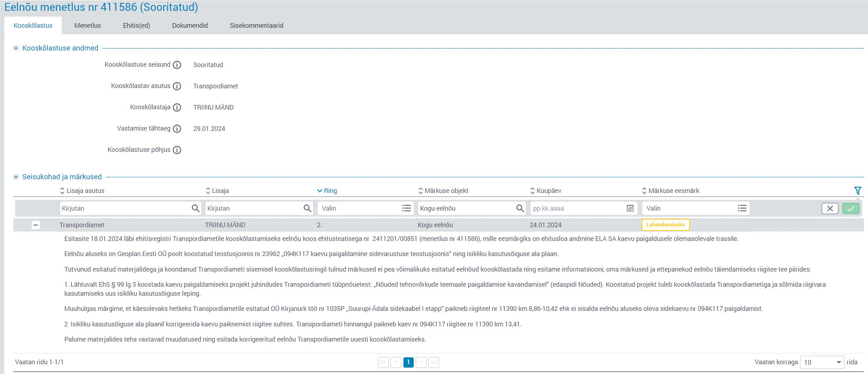The width and height of the screenshot is (868, 374).
Task: Open the rows-per-page dropdown showing 10
Action: 822,362
